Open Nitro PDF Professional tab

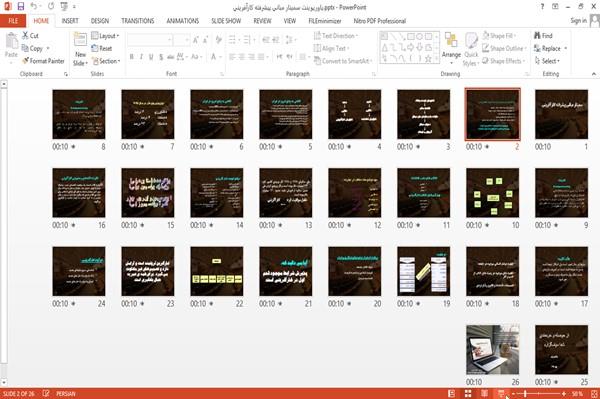coord(380,21)
